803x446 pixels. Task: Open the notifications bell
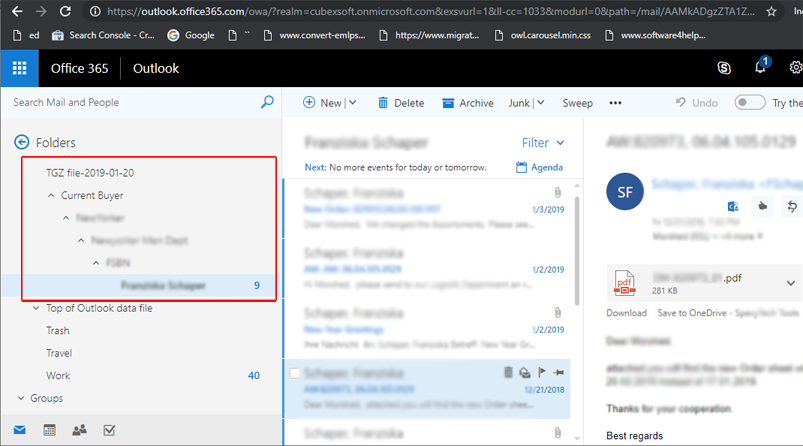click(x=761, y=68)
